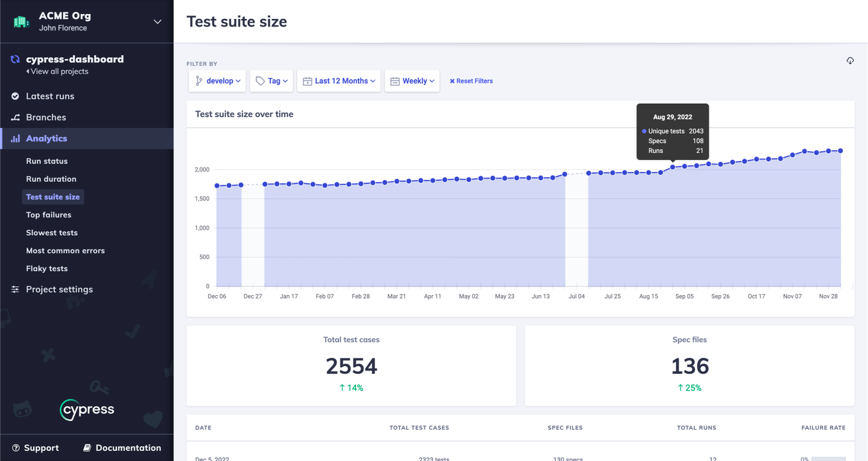The image size is (868, 461).
Task: Click Reset Filters
Action: point(471,81)
